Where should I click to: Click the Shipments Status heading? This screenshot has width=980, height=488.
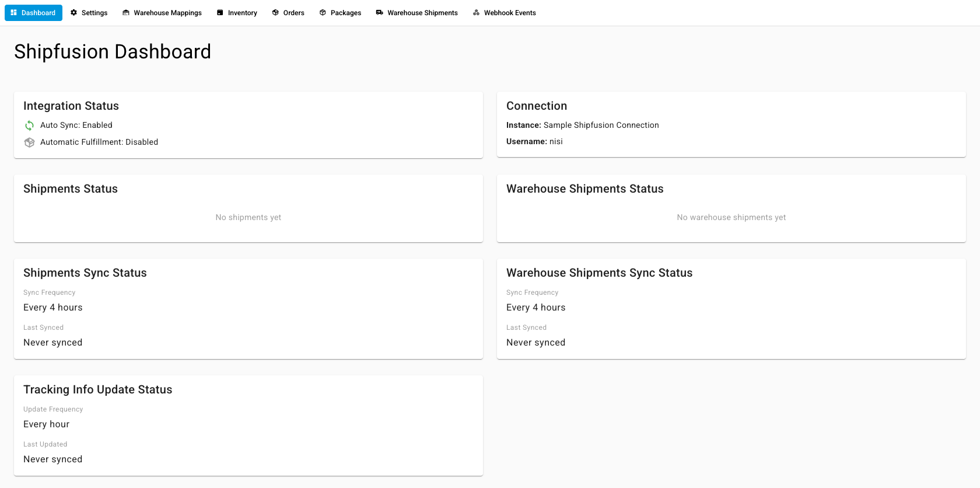(x=71, y=189)
